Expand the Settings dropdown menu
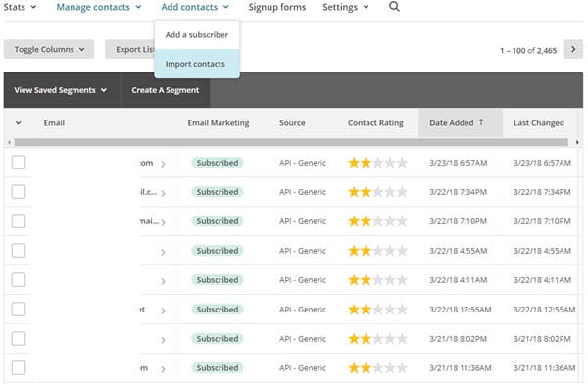The width and height of the screenshot is (588, 384). (345, 7)
